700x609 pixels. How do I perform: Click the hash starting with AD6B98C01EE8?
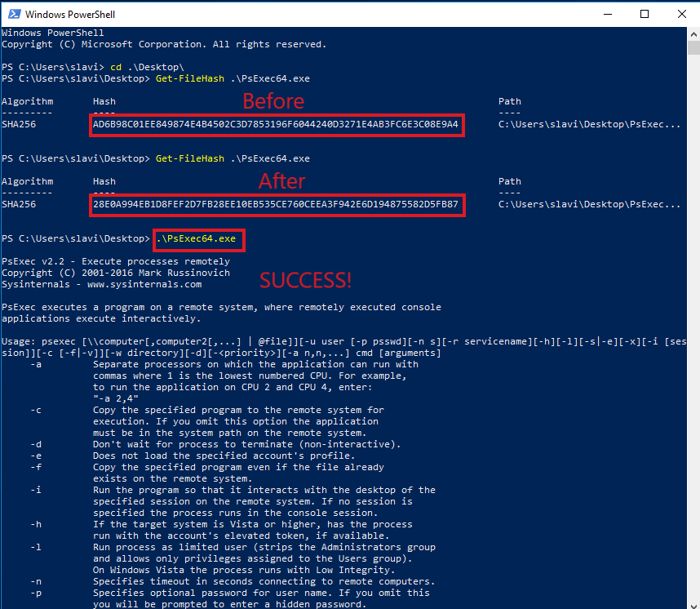pyautogui.click(x=276, y=124)
